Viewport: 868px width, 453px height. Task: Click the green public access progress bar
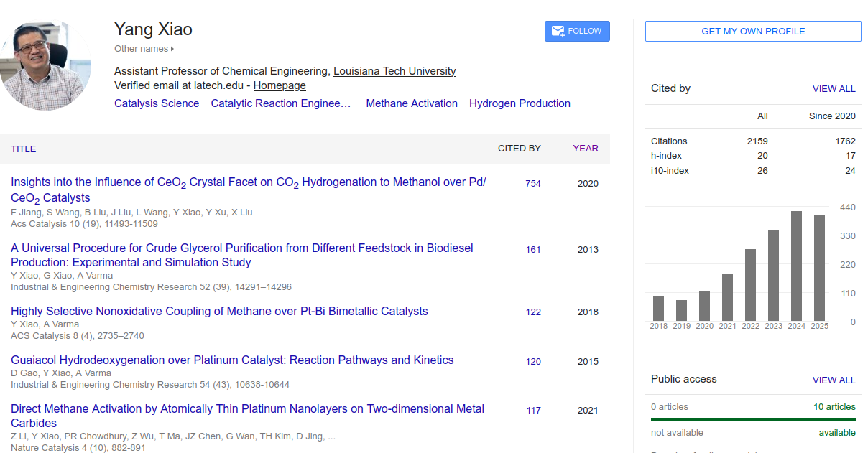tap(753, 419)
